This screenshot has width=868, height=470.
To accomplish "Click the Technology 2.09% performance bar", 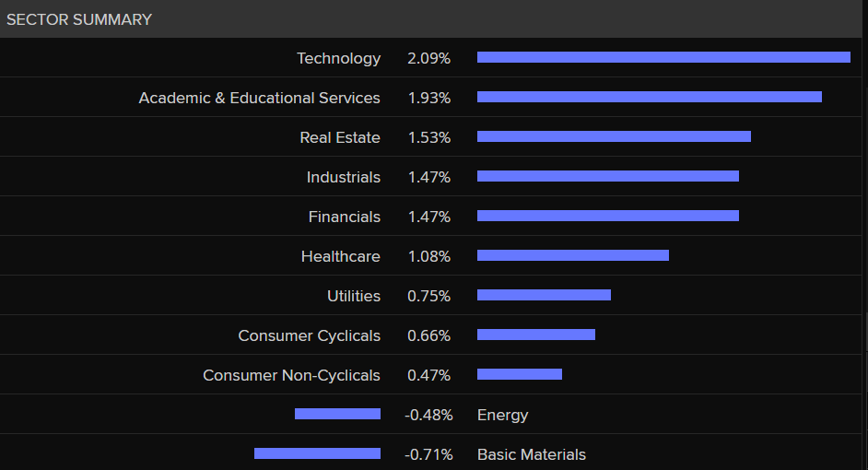I will point(663,57).
